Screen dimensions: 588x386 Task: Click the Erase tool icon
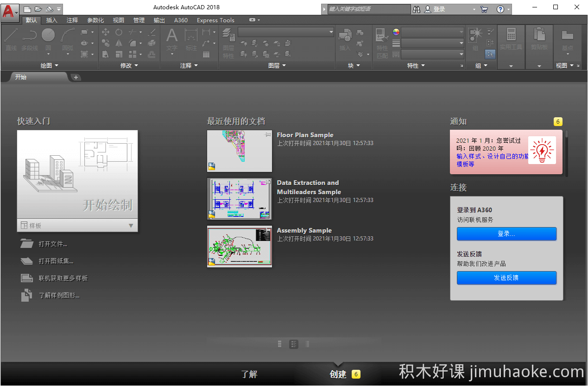pos(152,32)
